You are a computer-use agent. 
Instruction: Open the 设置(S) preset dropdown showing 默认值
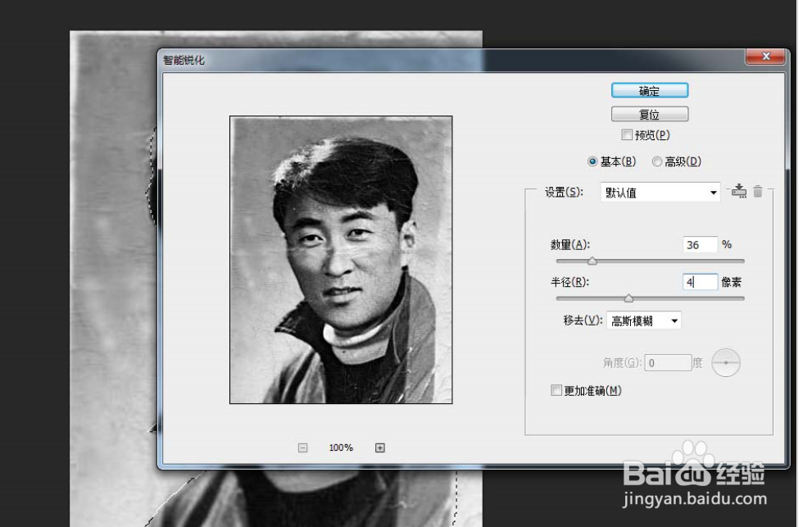(x=660, y=193)
